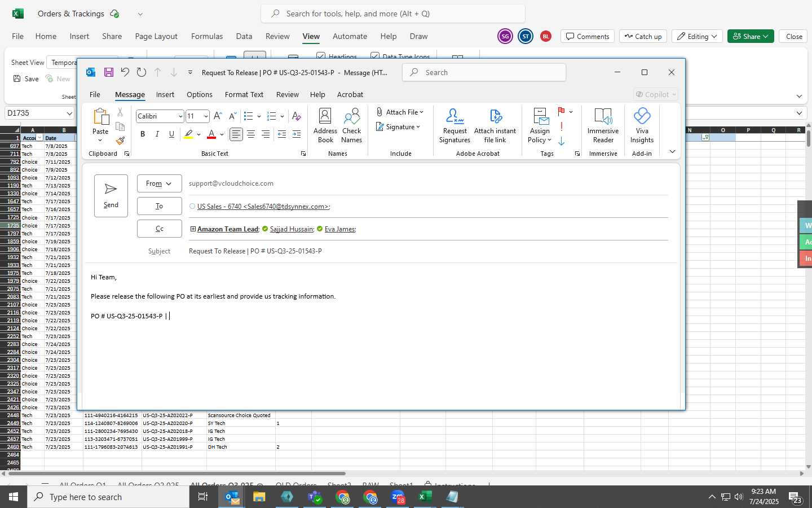Open the From account dropdown
This screenshot has height=508, width=812.
click(x=159, y=183)
